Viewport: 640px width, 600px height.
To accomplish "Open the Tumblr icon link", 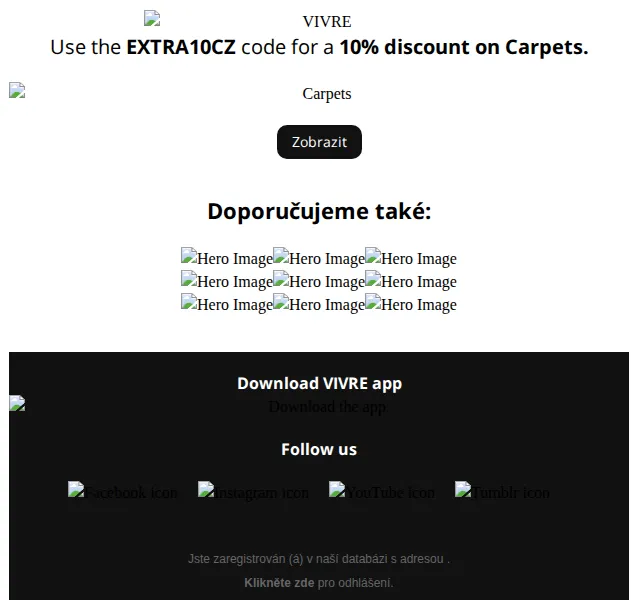I will (x=502, y=492).
